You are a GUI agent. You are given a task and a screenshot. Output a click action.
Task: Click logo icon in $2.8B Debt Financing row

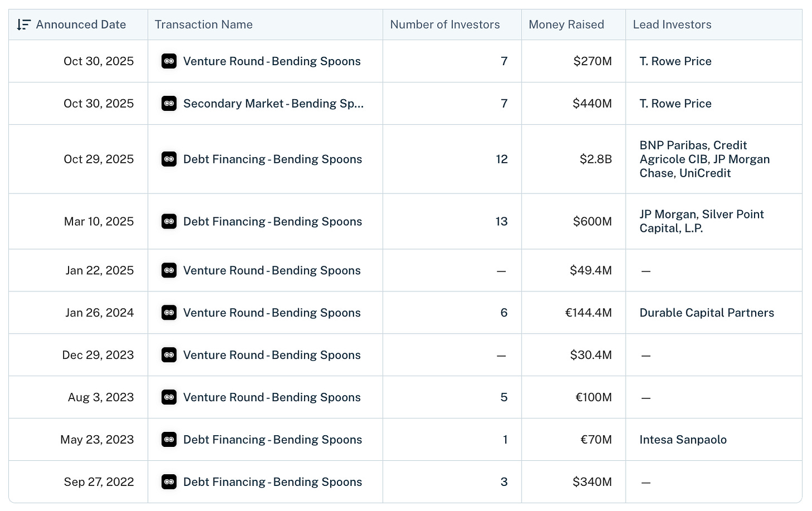169,159
